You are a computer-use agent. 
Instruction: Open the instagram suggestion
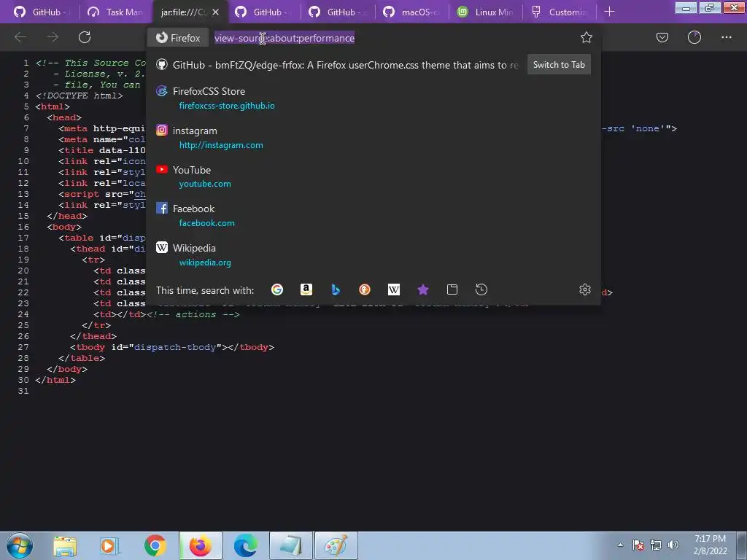(x=373, y=137)
